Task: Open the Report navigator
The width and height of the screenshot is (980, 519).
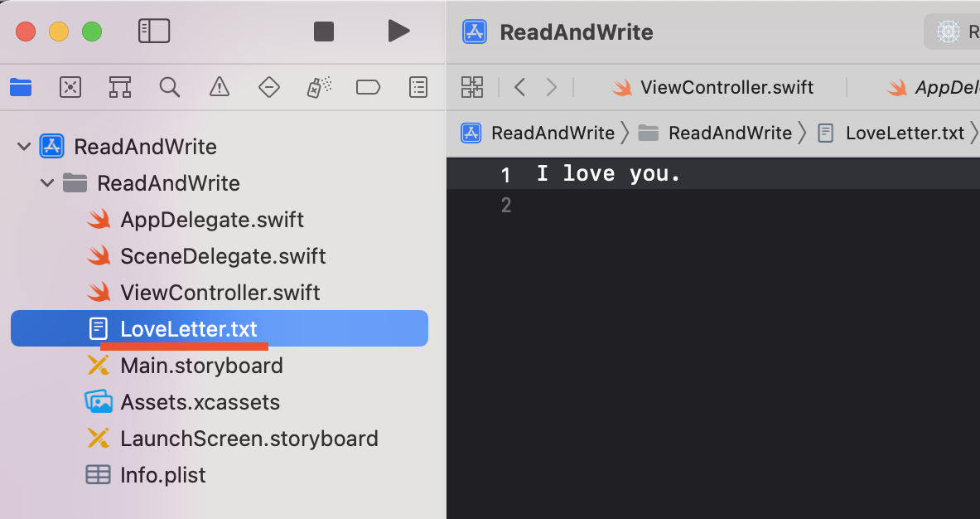Action: click(x=418, y=87)
